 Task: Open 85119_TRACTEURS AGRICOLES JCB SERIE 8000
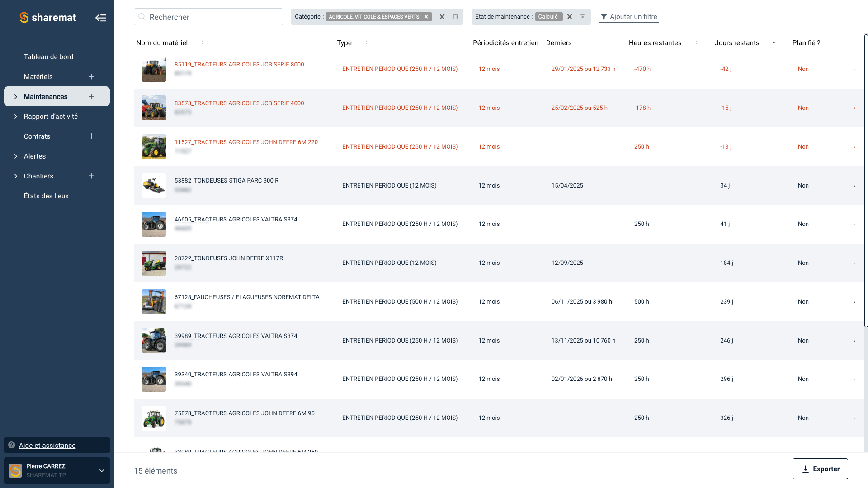point(240,64)
